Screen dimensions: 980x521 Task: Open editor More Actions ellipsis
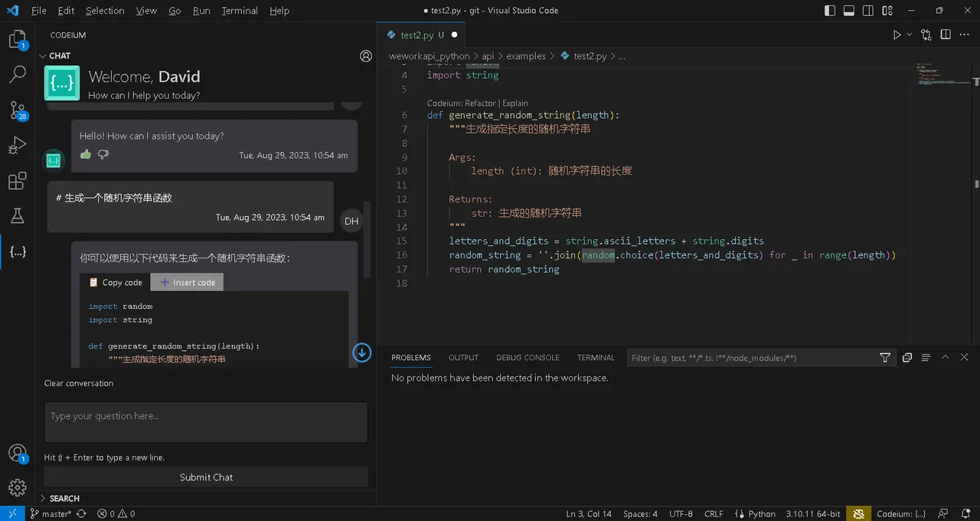965,34
